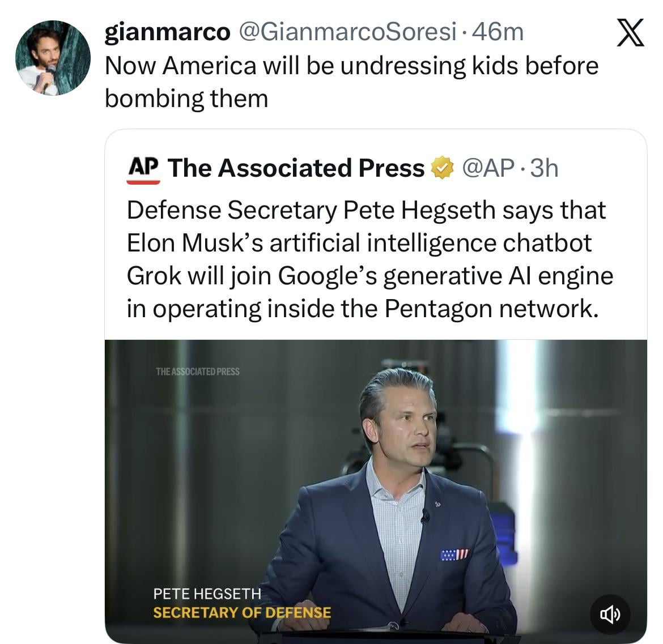The image size is (663, 644).
Task: Click the 'undressing kids before bombing' post text
Action: (351, 82)
